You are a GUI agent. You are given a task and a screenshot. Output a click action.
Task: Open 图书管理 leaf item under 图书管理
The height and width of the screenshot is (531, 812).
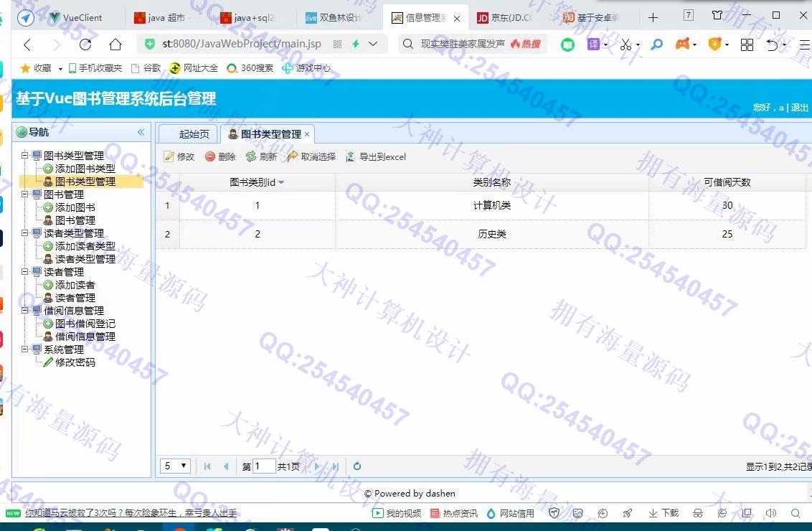(75, 220)
